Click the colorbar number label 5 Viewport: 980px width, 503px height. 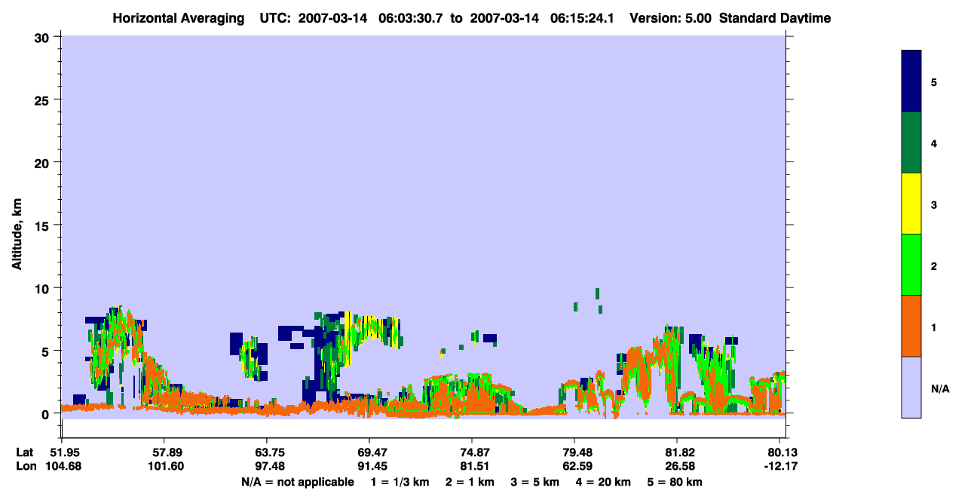click(934, 82)
